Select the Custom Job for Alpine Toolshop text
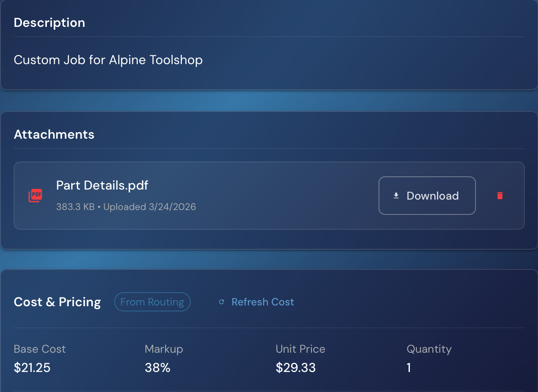This screenshot has height=392, width=538. coord(108,60)
